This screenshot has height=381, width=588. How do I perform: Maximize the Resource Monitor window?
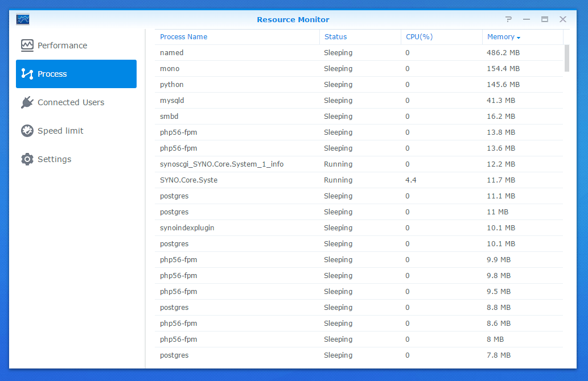(545, 19)
